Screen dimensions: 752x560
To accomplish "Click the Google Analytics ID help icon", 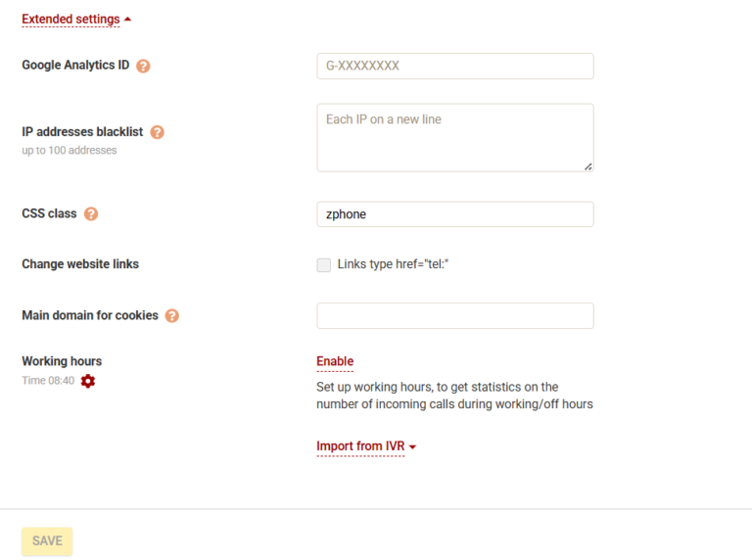I will point(144,67).
